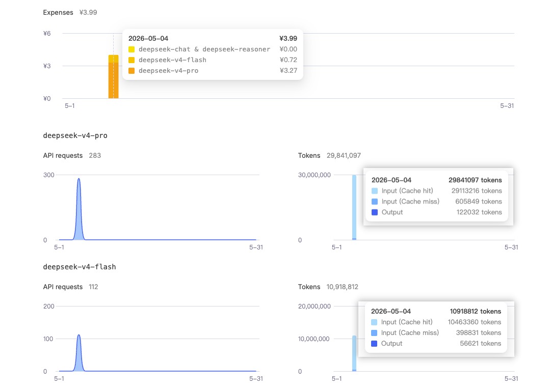Click the ¥3.27 deepseek-v4-pro amount

click(289, 70)
